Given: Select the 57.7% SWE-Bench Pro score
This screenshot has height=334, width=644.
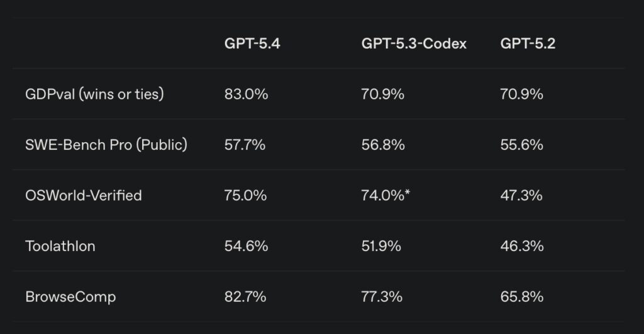Looking at the screenshot, I should point(245,145).
